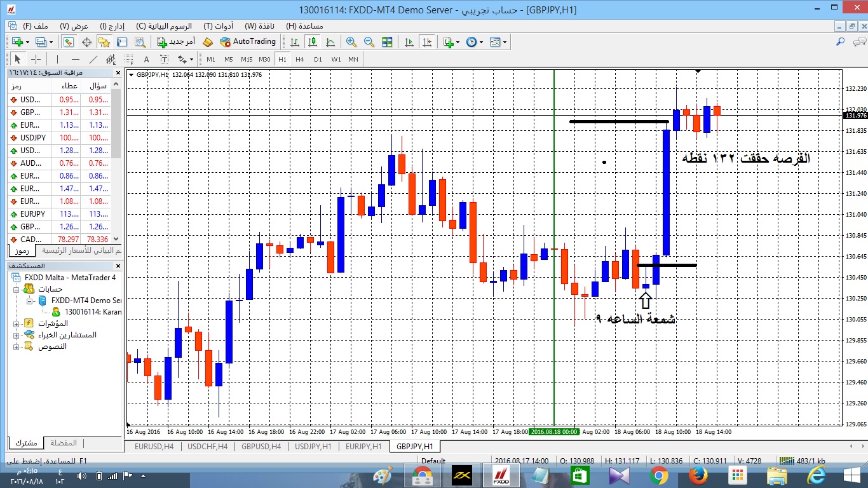Select the Horizontal Line tool
Image resolution: width=868 pixels, height=488 pixels.
(x=76, y=59)
